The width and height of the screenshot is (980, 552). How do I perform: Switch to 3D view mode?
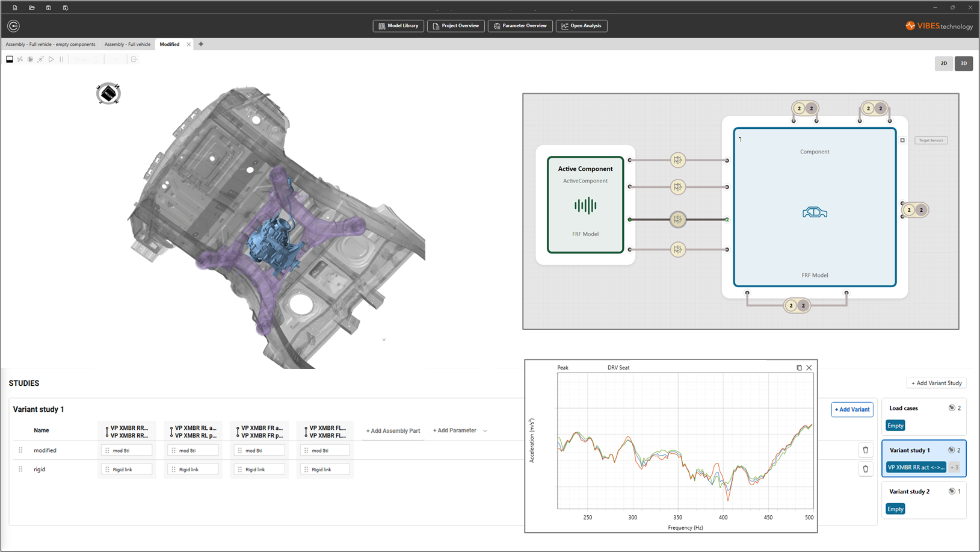point(963,63)
